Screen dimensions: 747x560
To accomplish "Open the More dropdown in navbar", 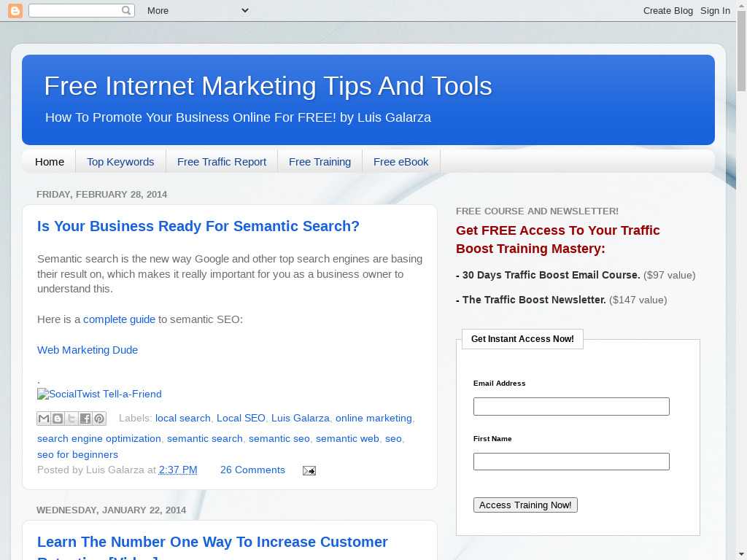I will click(x=198, y=10).
